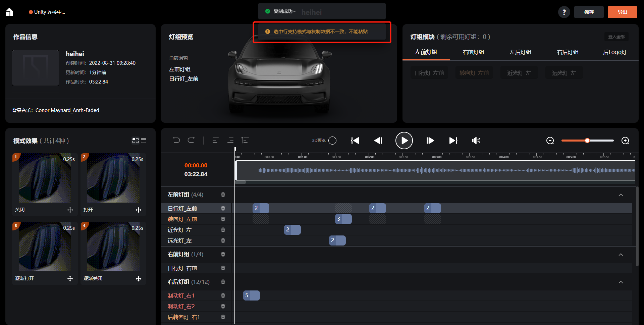Go to the home page icon
Viewport: 644px width, 325px height.
tap(9, 12)
